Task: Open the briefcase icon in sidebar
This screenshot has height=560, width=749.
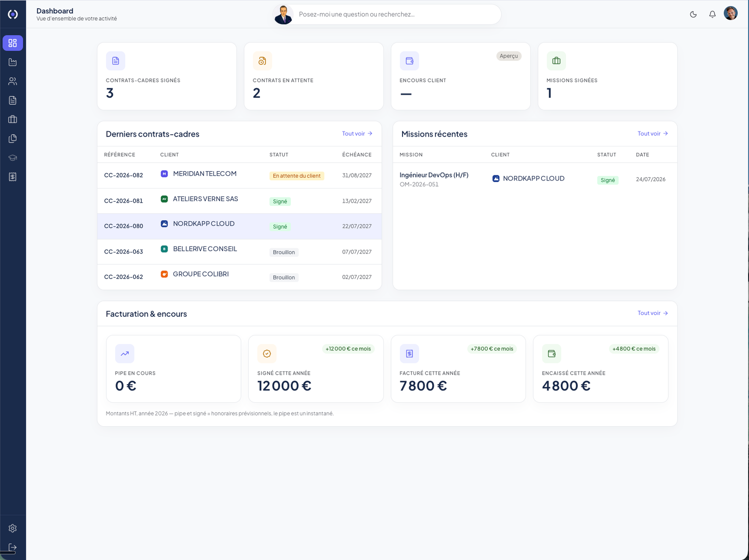Action: pos(13,119)
